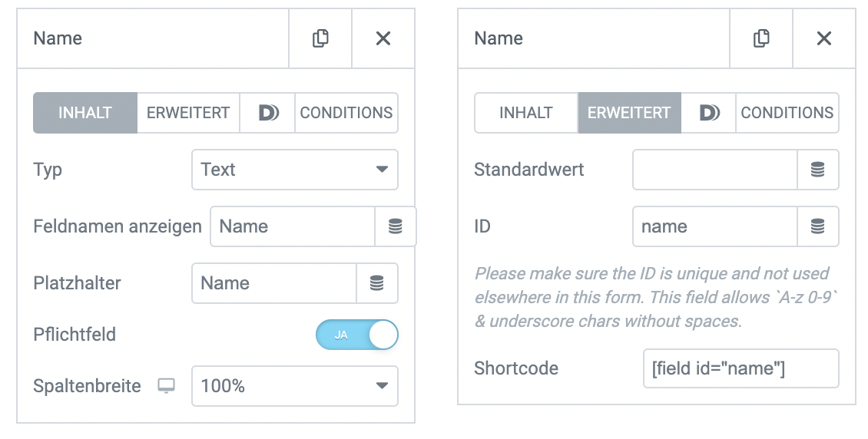Select the D icon tab in left panel

[267, 113]
